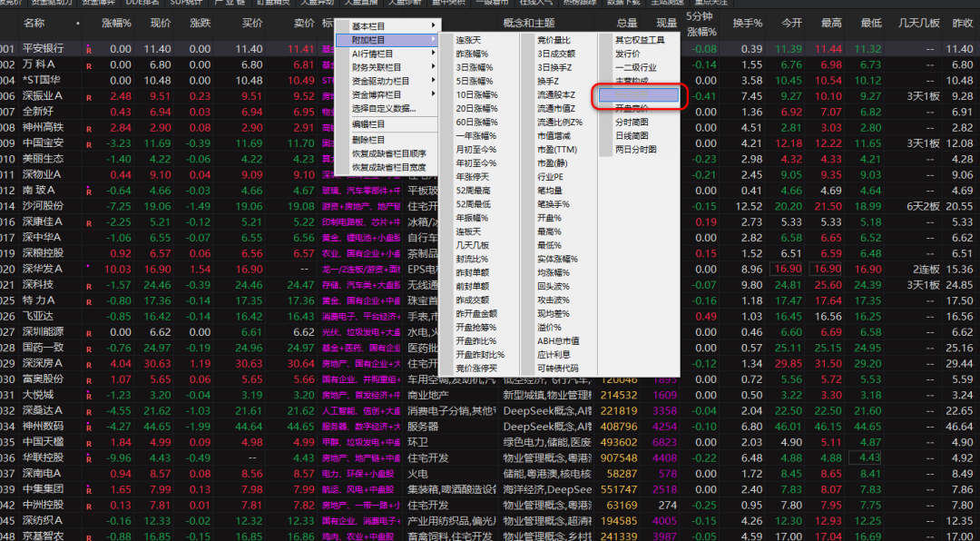Click the R marker icon beside 深振业A
Image resolution: width=980 pixels, height=541 pixels.
coord(89,96)
